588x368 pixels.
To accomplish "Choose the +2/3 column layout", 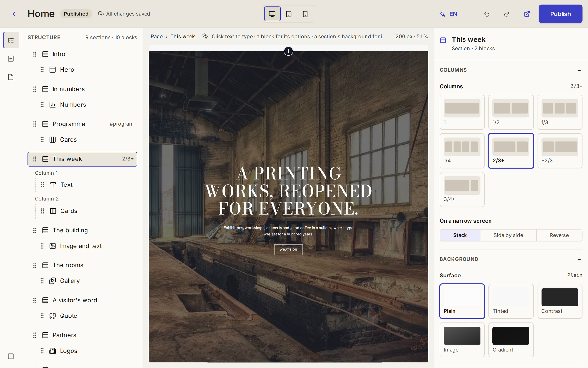I will [560, 151].
